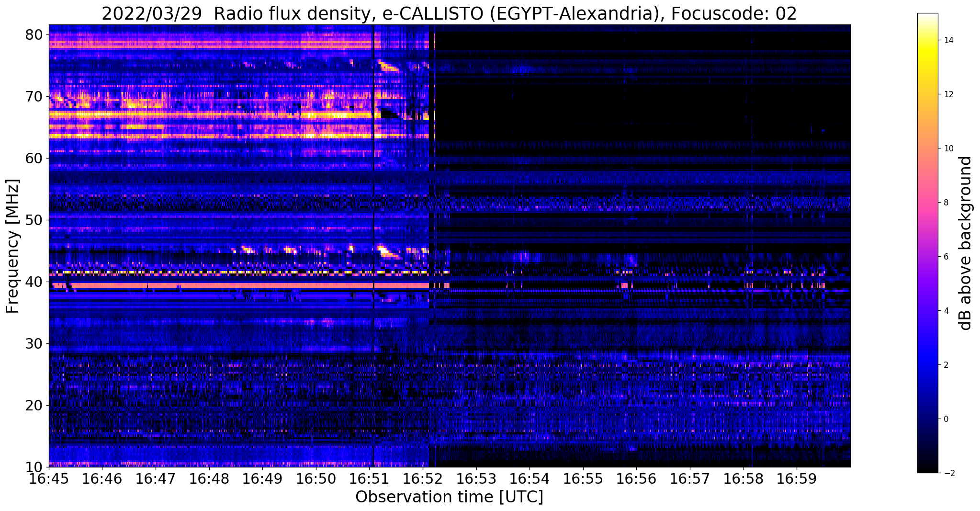The width and height of the screenshot is (980, 511).
Task: Click the colorbar tick label 2
Action: pos(946,365)
